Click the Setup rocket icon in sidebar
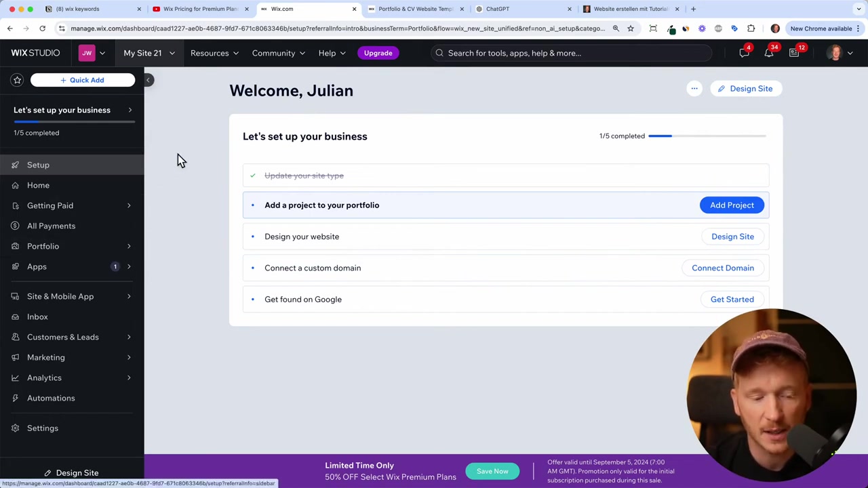This screenshot has width=868, height=488. pos(15,165)
